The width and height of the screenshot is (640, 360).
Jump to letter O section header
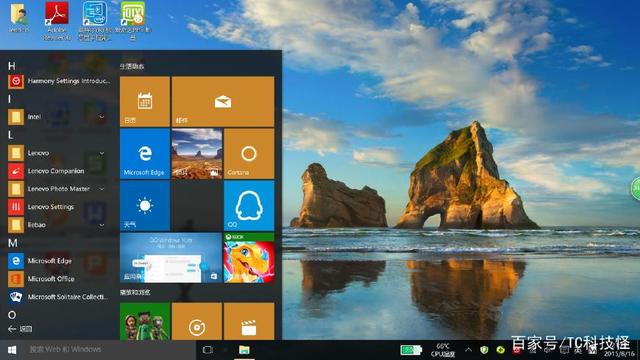[12, 315]
